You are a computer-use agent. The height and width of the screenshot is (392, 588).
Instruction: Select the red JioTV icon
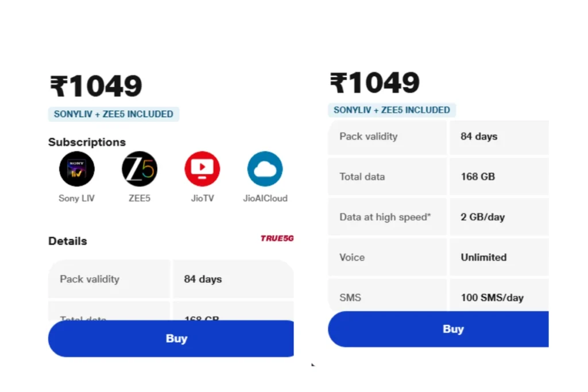[202, 169]
